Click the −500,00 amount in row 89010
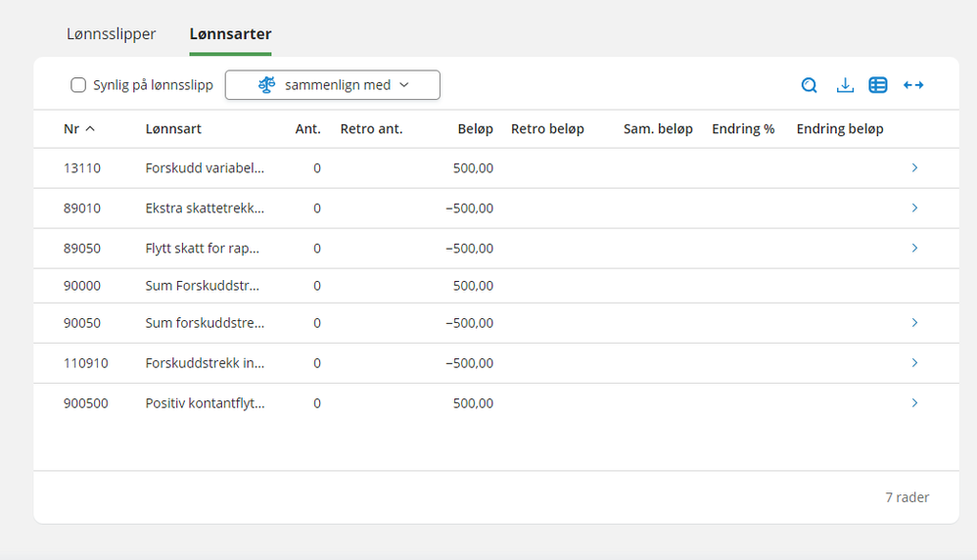977x560 pixels. [469, 209]
